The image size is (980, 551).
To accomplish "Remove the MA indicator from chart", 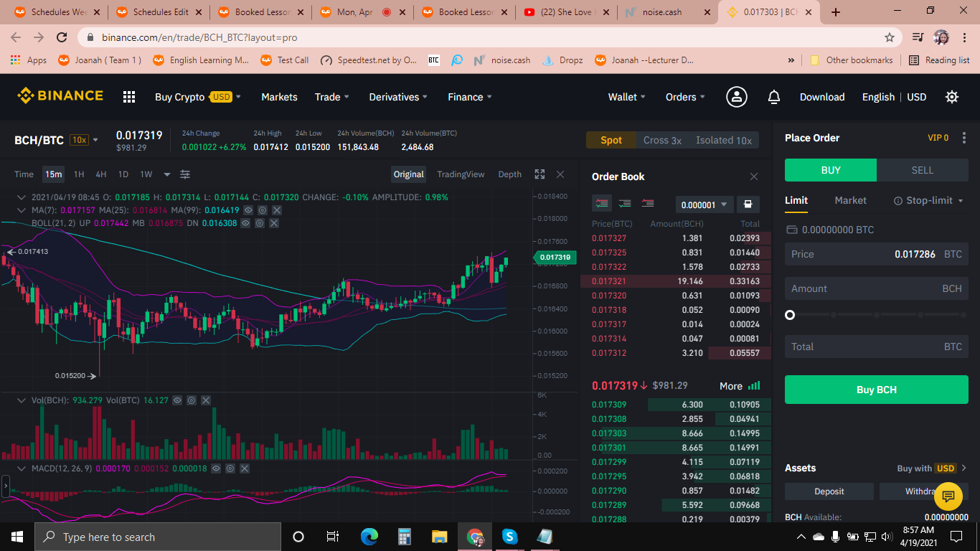I will tap(277, 210).
